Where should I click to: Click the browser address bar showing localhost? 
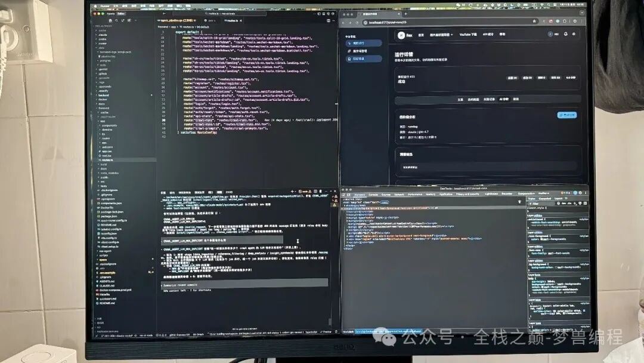coord(450,22)
